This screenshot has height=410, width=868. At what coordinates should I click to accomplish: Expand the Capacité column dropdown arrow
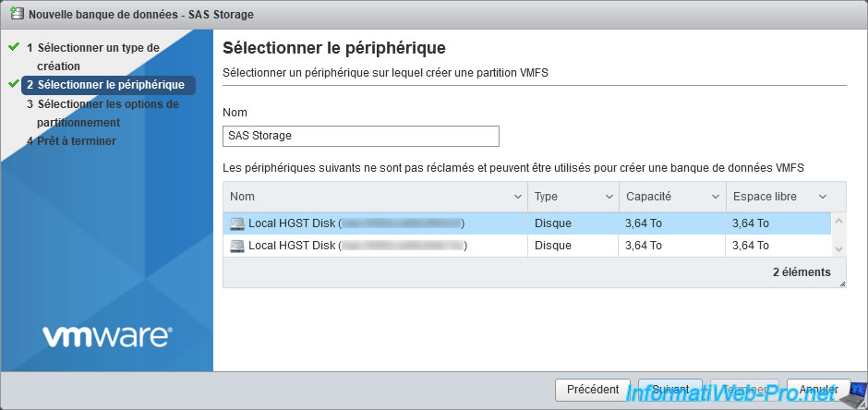[716, 197]
